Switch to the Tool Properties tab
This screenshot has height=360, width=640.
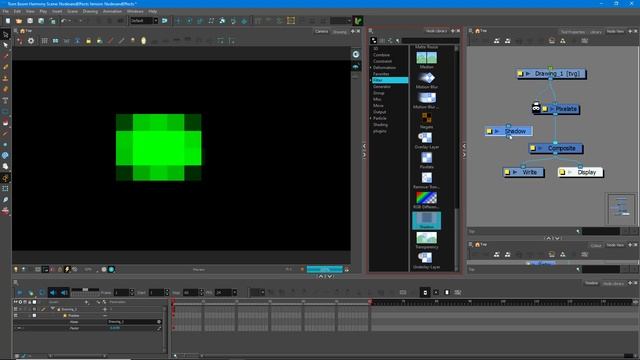tap(573, 31)
